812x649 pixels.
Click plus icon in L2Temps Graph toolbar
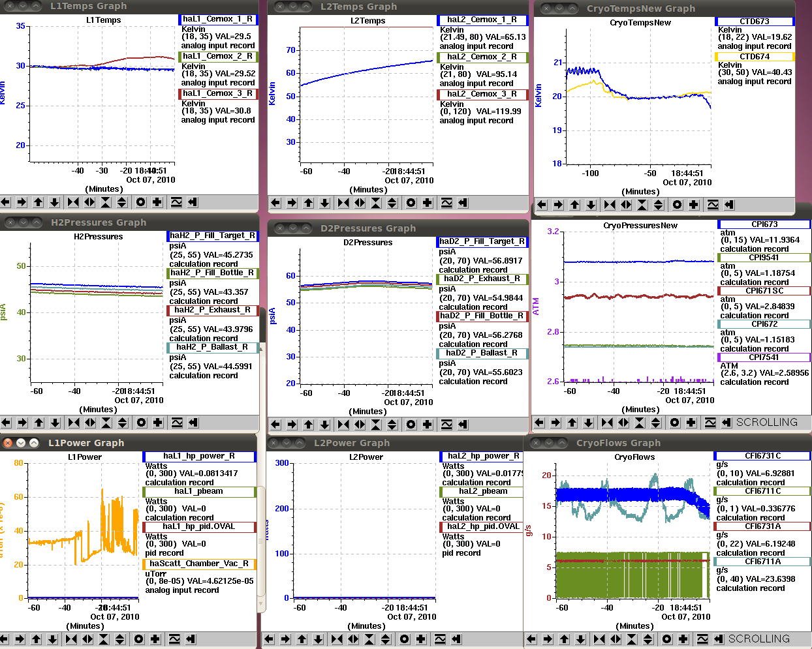pyautogui.click(x=428, y=203)
